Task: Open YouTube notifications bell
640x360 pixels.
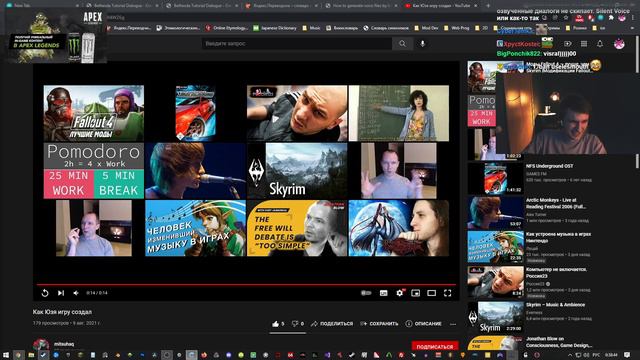Action: (x=600, y=44)
